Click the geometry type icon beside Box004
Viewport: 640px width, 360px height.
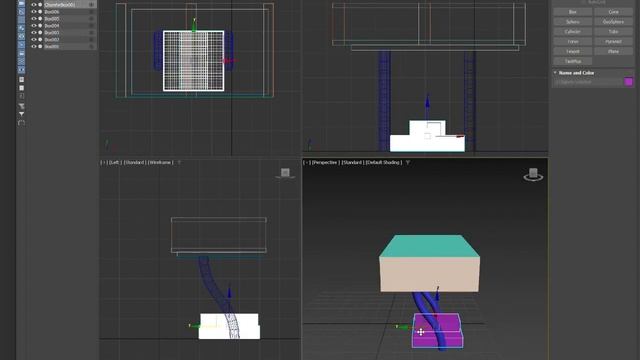point(40,26)
